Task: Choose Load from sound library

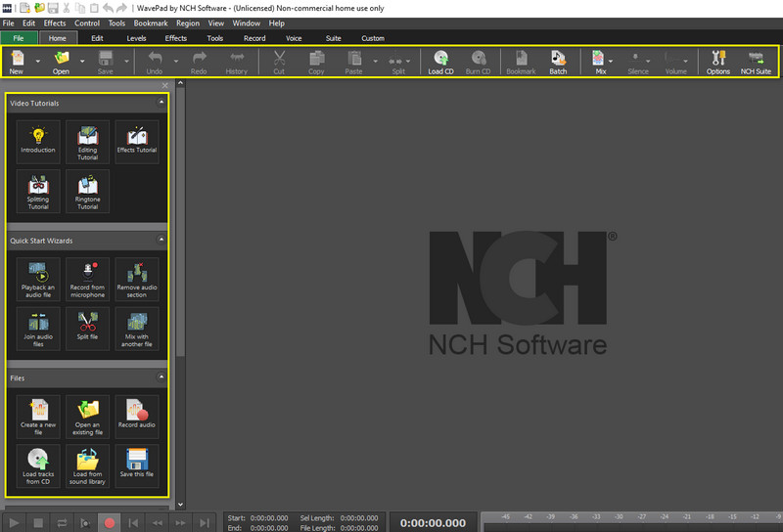Action: [88, 467]
